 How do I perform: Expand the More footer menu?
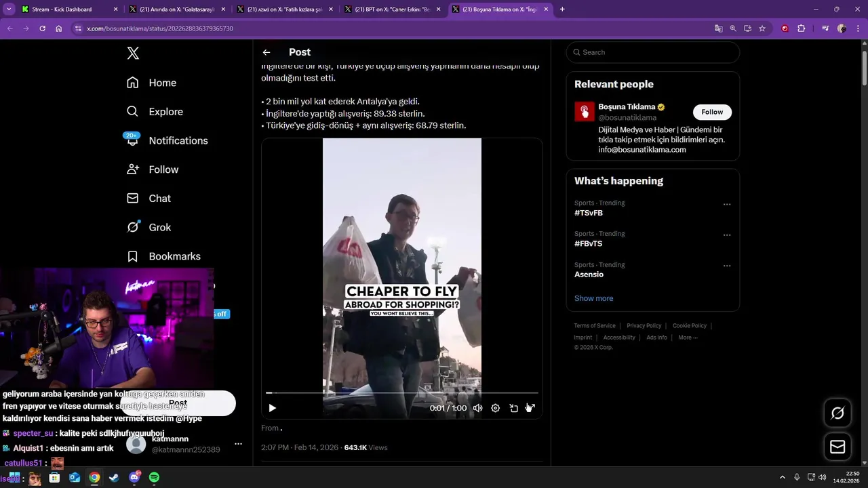pos(688,338)
